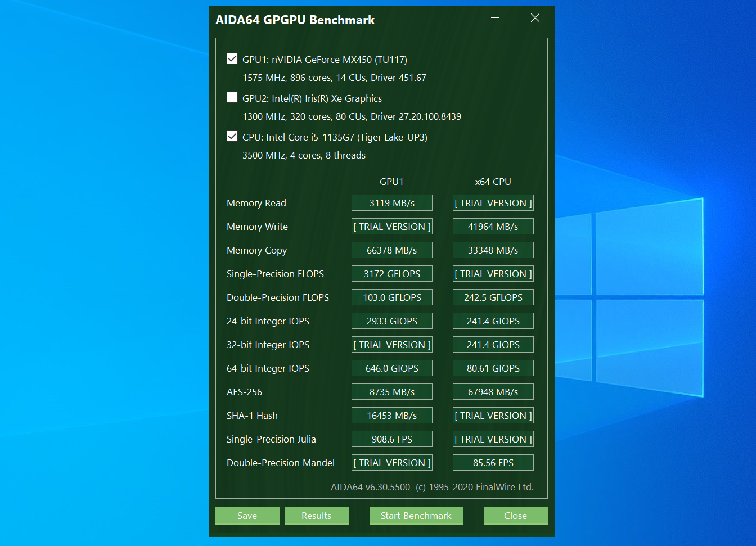Screen dimensions: 756x546
Task: Click the Memory Copy row label
Action: click(256, 250)
